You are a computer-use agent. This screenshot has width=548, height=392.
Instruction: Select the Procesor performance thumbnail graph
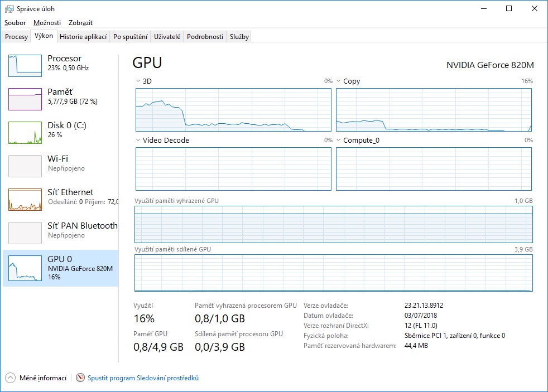click(x=25, y=66)
